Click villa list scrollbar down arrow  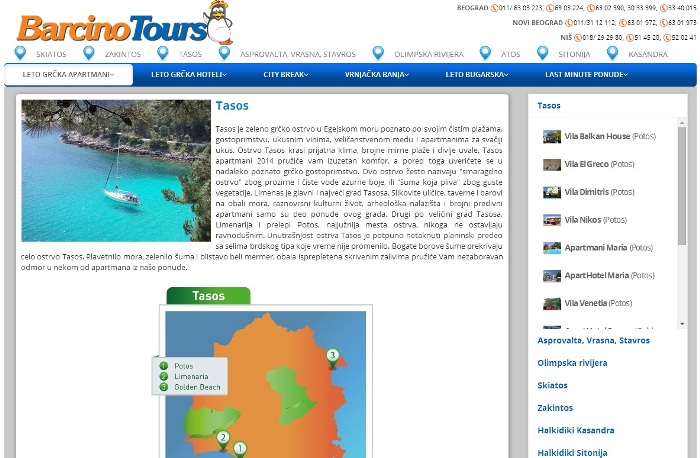[x=682, y=324]
